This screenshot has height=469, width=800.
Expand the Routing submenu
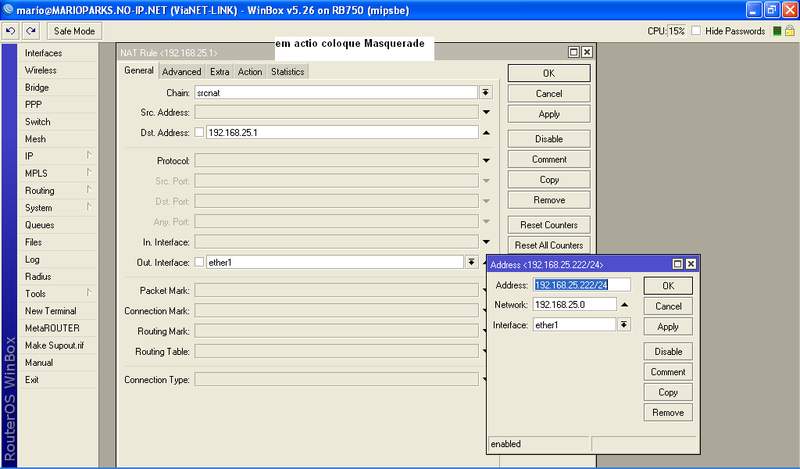click(89, 189)
